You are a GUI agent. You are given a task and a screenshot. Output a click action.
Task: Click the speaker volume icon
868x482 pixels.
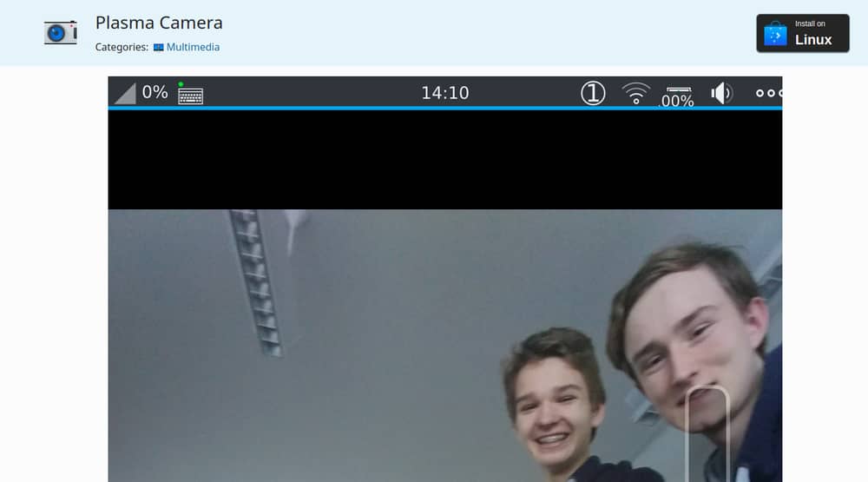pos(722,93)
